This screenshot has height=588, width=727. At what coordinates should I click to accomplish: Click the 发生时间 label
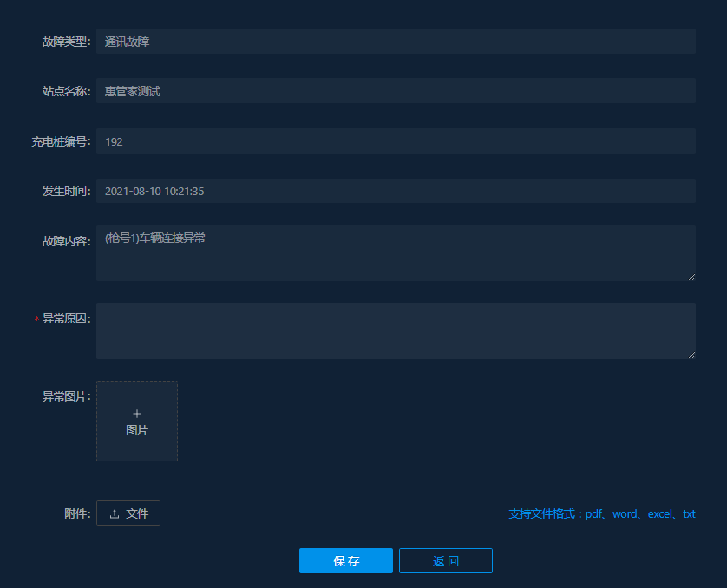(x=66, y=191)
